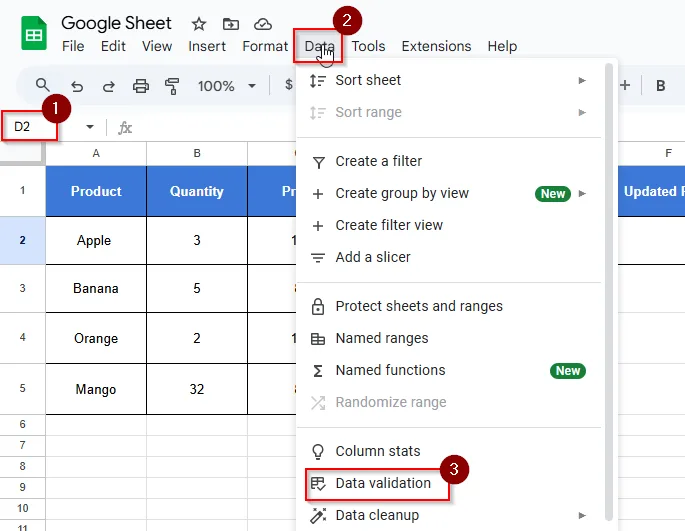The height and width of the screenshot is (531, 685).
Task: Open the Insert menu
Action: 207,46
